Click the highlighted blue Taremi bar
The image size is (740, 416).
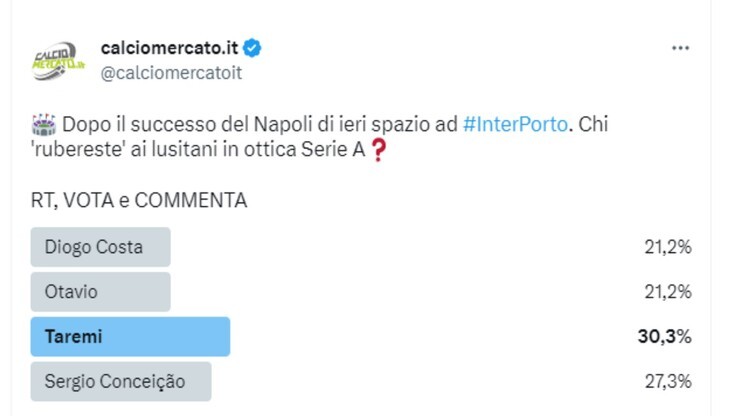pyautogui.click(x=180, y=337)
